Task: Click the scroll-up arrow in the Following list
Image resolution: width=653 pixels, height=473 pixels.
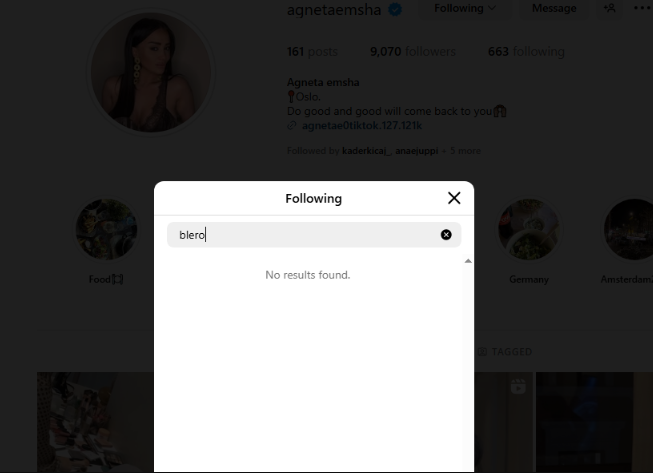Action: pos(468,261)
